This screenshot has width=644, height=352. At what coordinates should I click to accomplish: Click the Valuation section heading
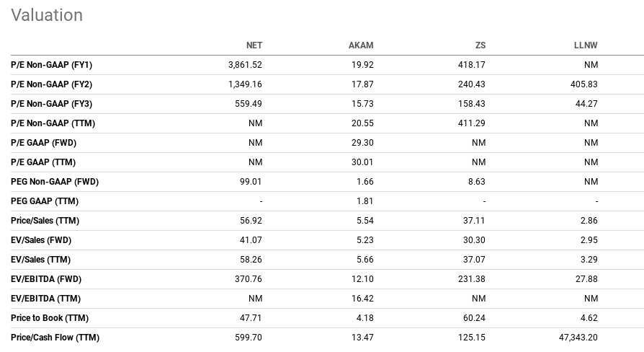[x=47, y=15]
